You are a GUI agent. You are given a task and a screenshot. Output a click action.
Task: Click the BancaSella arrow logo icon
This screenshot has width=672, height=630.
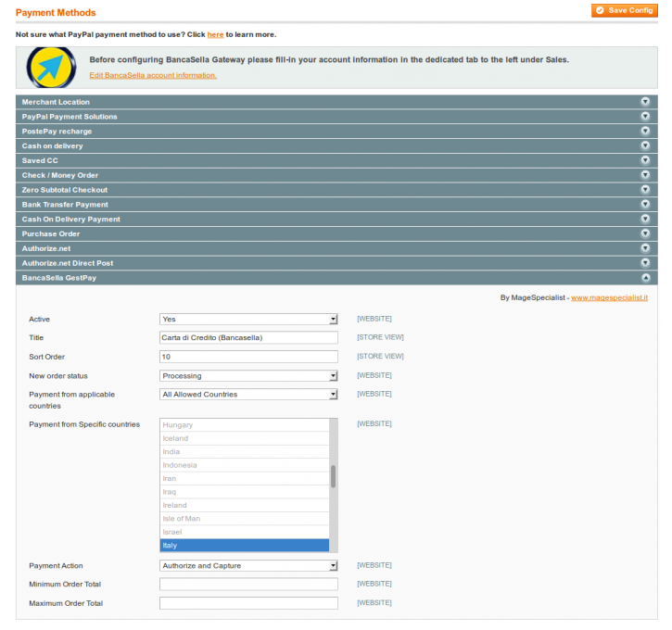[51, 68]
